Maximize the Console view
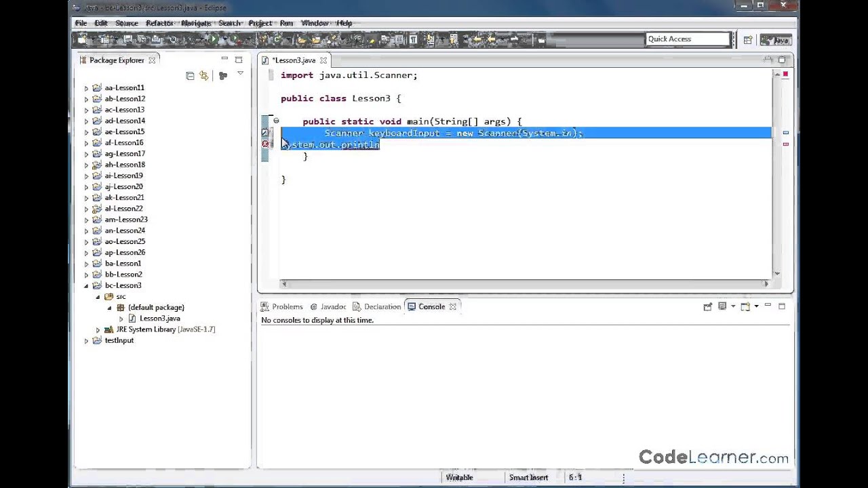868x488 pixels. (x=782, y=306)
